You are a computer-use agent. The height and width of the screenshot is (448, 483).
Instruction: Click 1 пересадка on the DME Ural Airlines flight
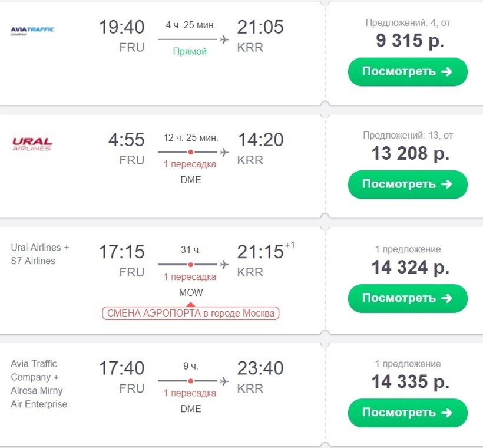tap(190, 164)
